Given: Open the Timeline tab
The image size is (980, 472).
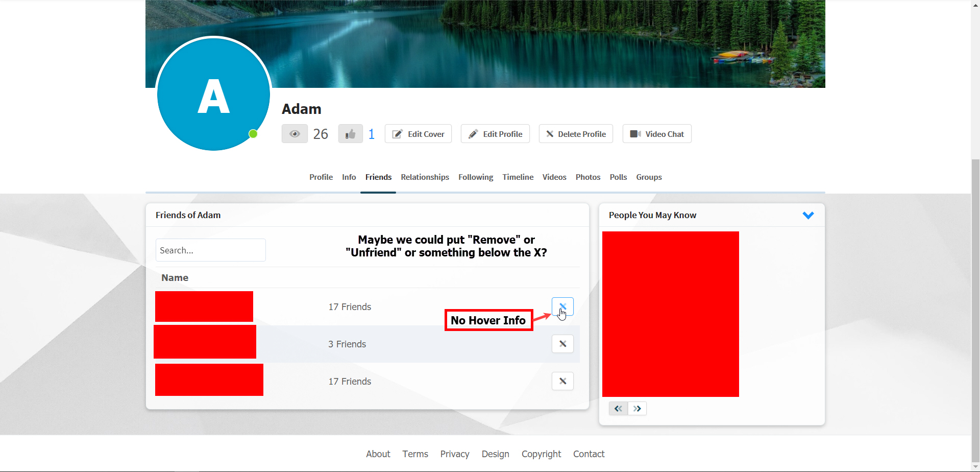Looking at the screenshot, I should point(518,177).
